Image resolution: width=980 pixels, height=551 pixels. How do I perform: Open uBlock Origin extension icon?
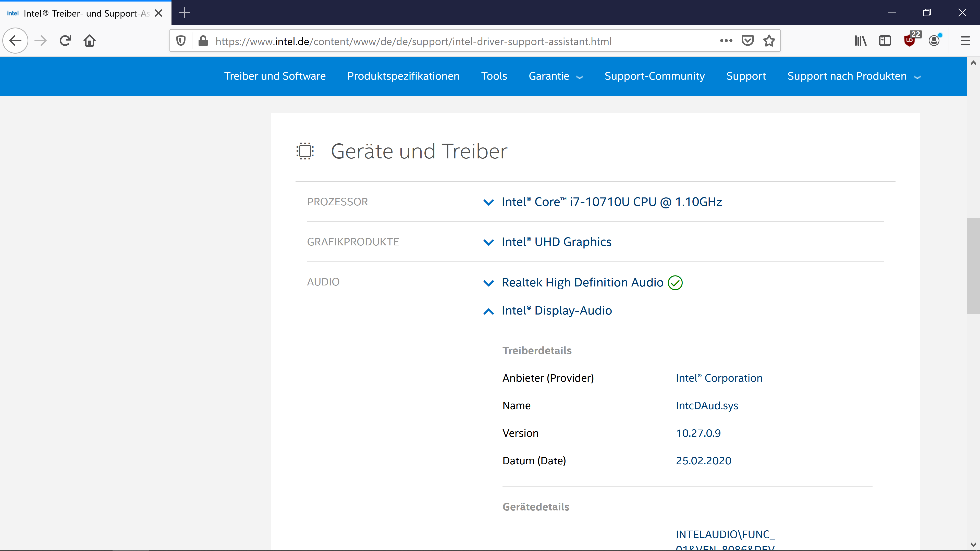tap(910, 40)
